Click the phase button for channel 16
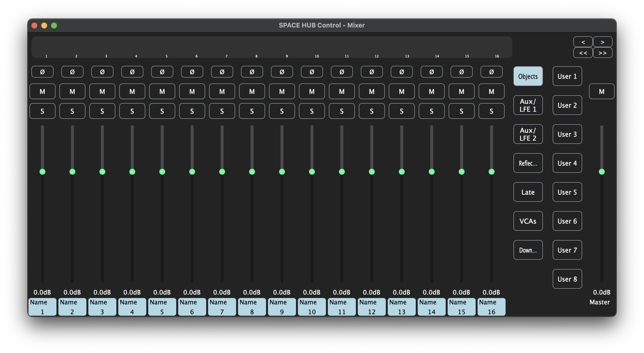The height and width of the screenshot is (353, 644). (491, 72)
